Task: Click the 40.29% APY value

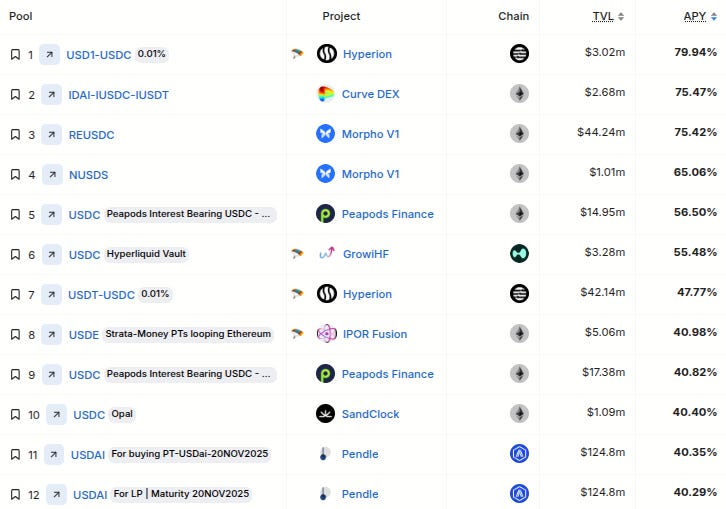Action: (x=695, y=492)
